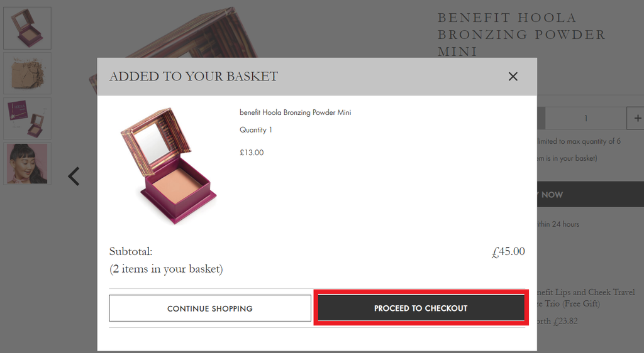The height and width of the screenshot is (353, 644).
Task: Click Proceed To Checkout
Action: point(421,308)
